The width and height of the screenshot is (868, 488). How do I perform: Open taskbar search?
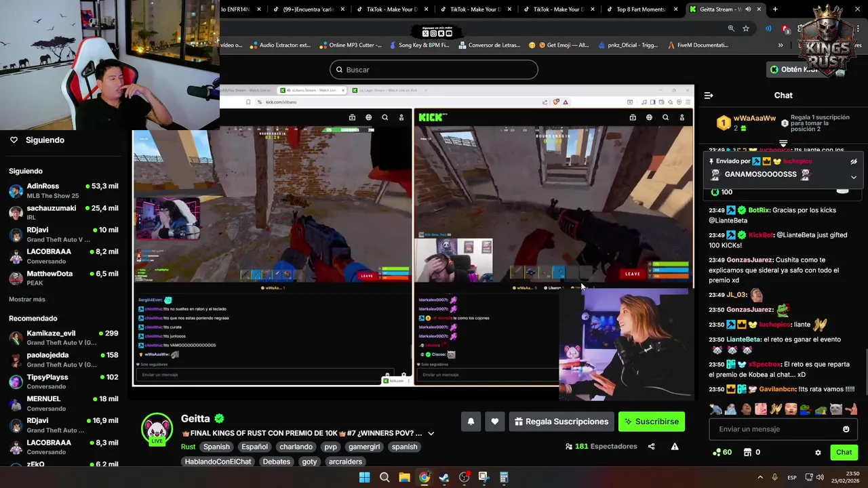tap(384, 477)
